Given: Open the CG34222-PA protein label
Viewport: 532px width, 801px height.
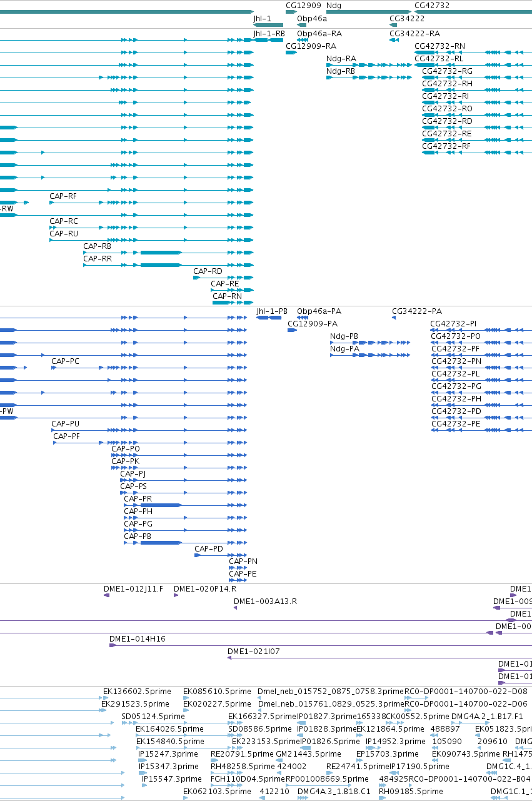Looking at the screenshot, I should [417, 311].
